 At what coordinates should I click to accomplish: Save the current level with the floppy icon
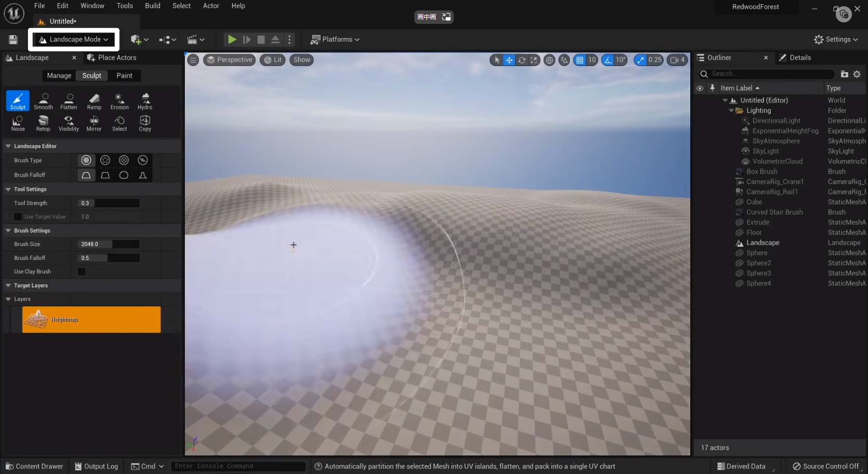tap(14, 39)
